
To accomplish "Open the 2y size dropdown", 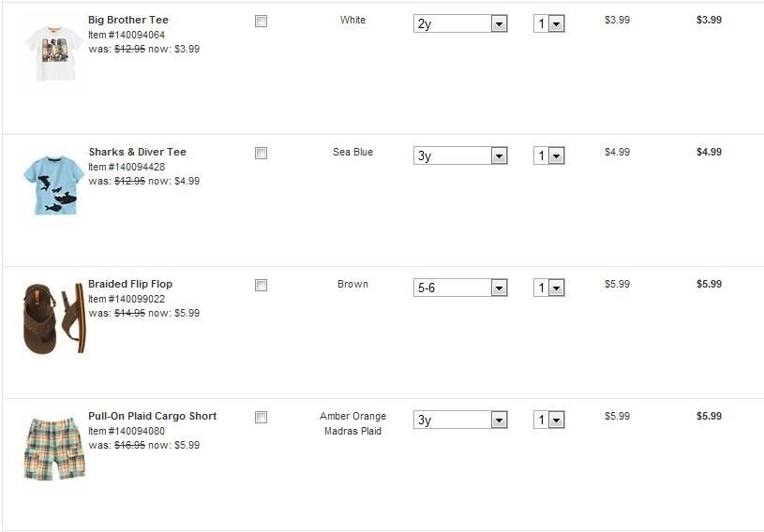I will click(460, 24).
